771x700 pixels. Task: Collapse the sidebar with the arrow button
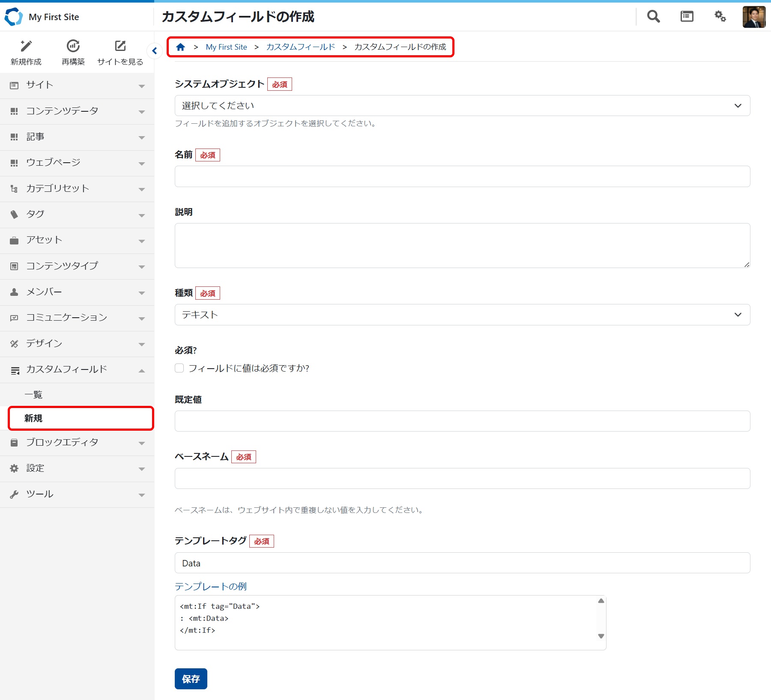[155, 51]
